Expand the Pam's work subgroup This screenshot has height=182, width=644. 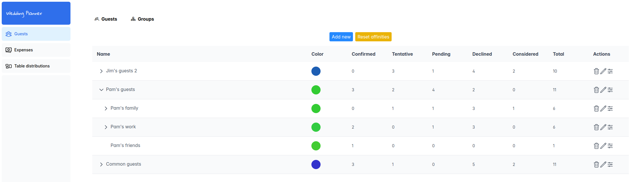click(106, 127)
